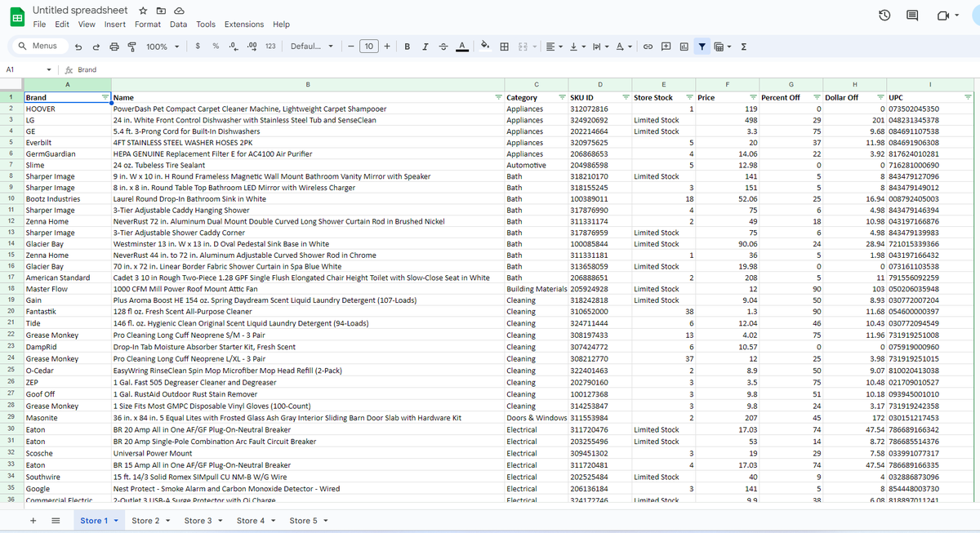
Task: Open horizontal align dropdown
Action: point(555,47)
